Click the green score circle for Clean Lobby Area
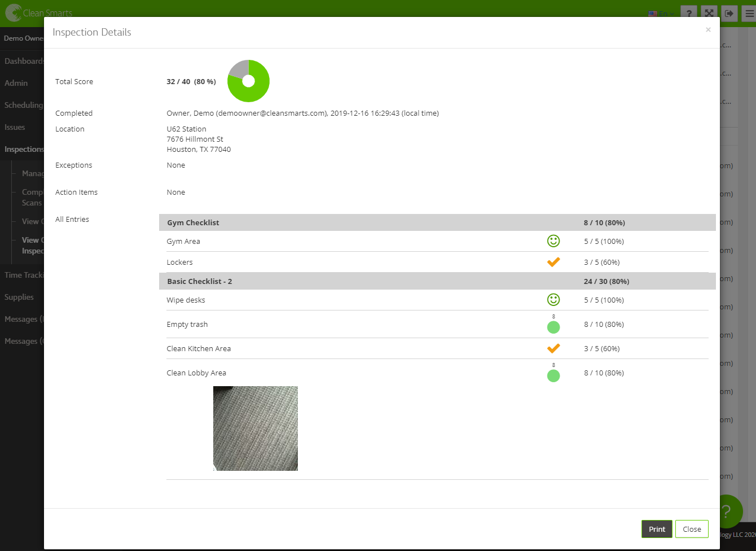 [553, 375]
